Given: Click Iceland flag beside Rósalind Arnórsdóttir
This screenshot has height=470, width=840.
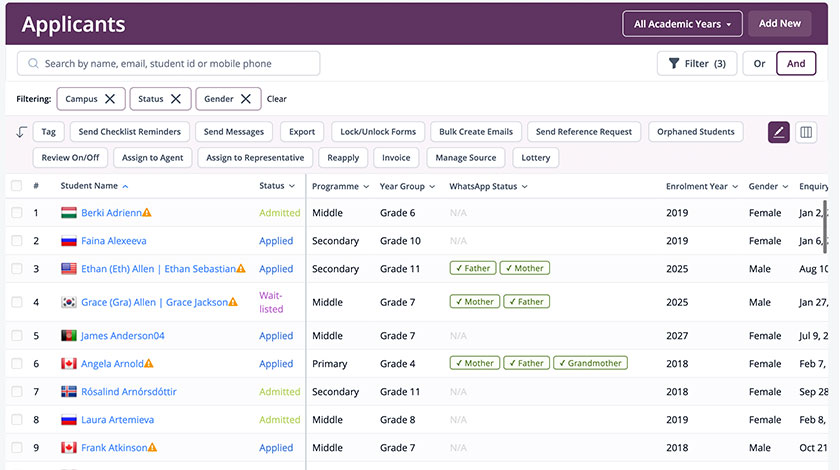Looking at the screenshot, I should click(x=69, y=392).
